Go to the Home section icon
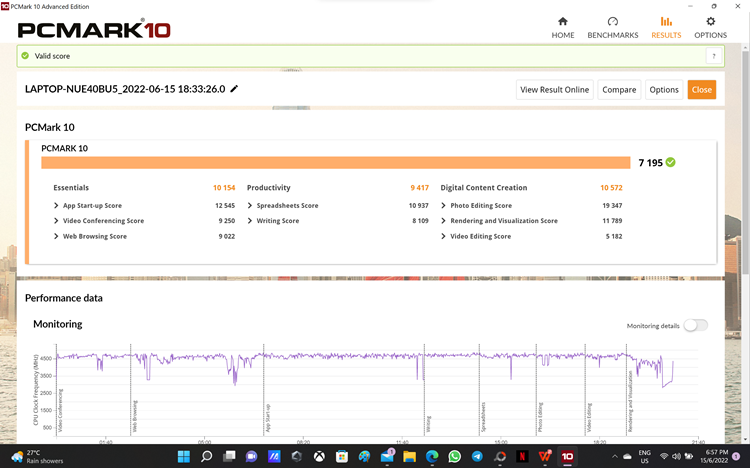 click(562, 22)
